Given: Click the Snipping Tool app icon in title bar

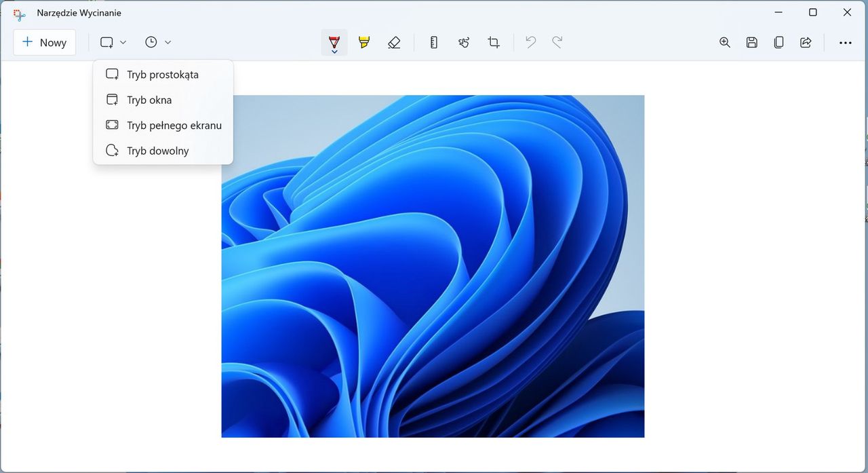Looking at the screenshot, I should click(20, 14).
